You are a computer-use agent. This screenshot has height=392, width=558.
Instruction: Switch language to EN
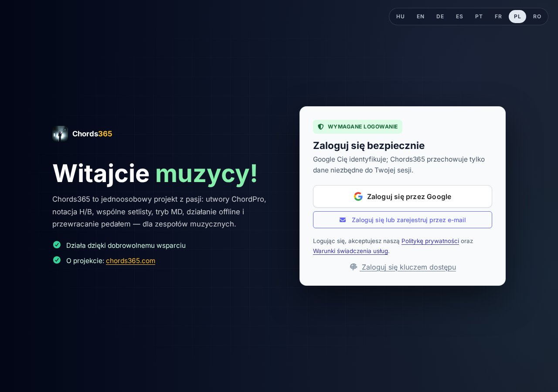[x=420, y=17]
